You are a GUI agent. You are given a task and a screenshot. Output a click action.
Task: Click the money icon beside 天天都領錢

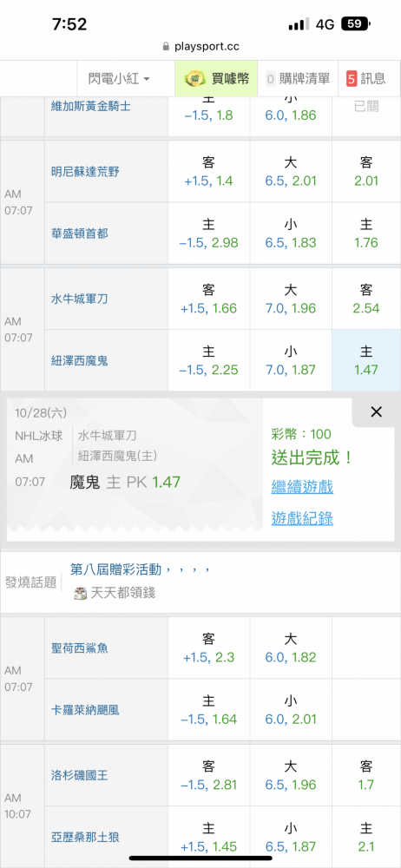coord(81,594)
